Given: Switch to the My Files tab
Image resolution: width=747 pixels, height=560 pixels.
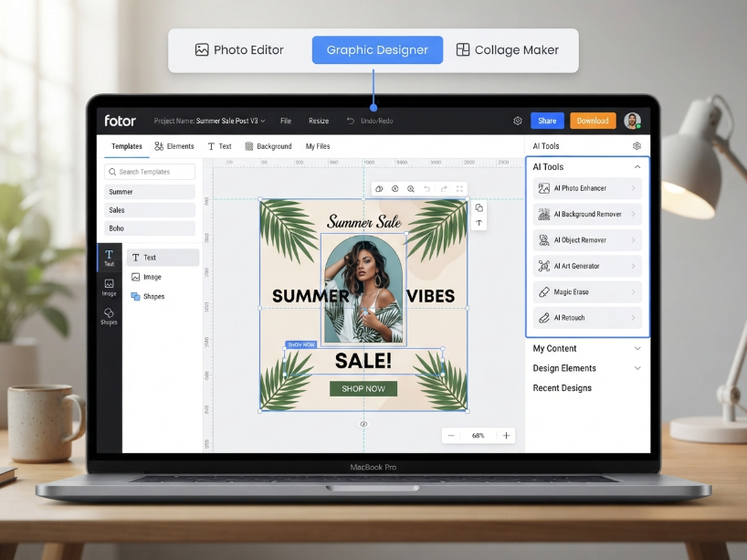Looking at the screenshot, I should tap(318, 146).
